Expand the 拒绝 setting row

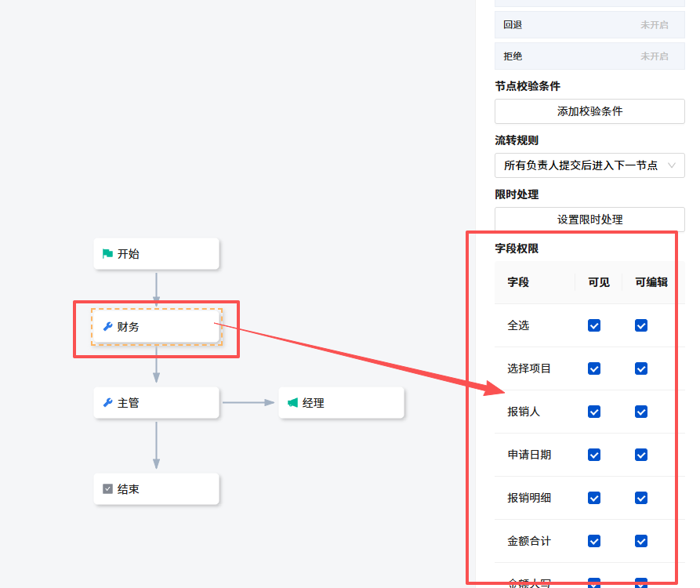[x=589, y=56]
